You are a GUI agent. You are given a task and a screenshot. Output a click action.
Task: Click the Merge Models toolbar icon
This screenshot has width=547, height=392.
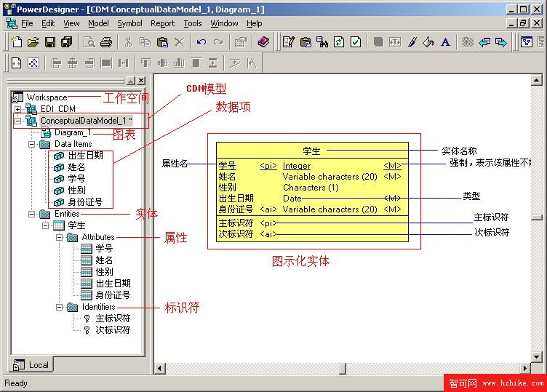point(339,42)
